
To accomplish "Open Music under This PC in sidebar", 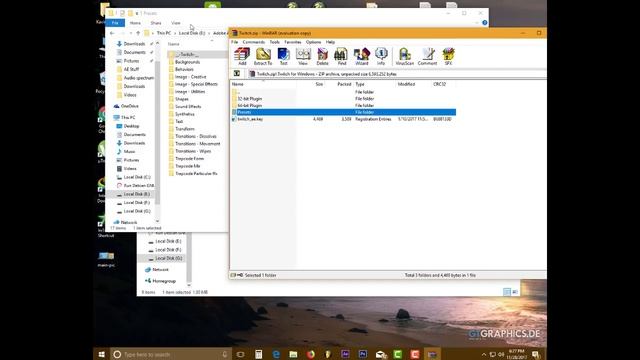I will click(129, 151).
